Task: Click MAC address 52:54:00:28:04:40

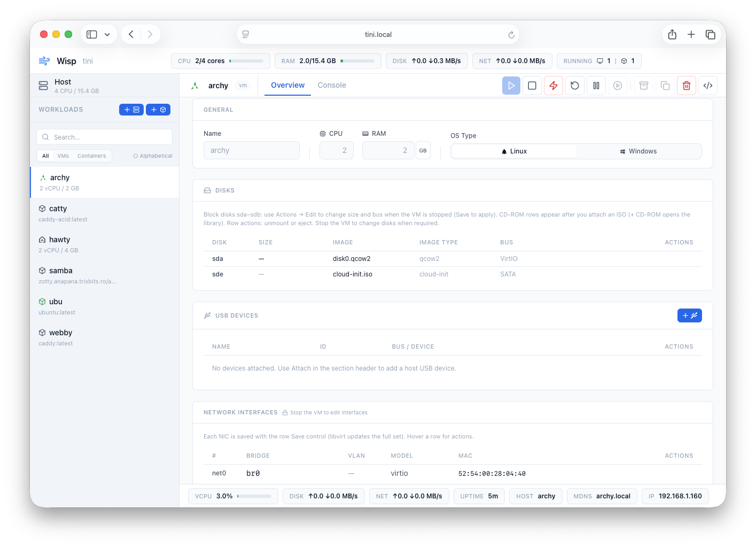Action: click(x=492, y=474)
